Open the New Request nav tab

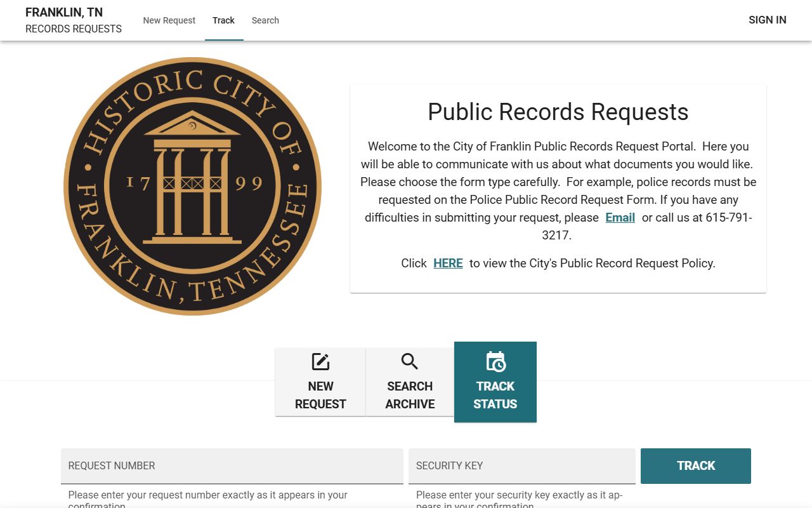tap(169, 20)
